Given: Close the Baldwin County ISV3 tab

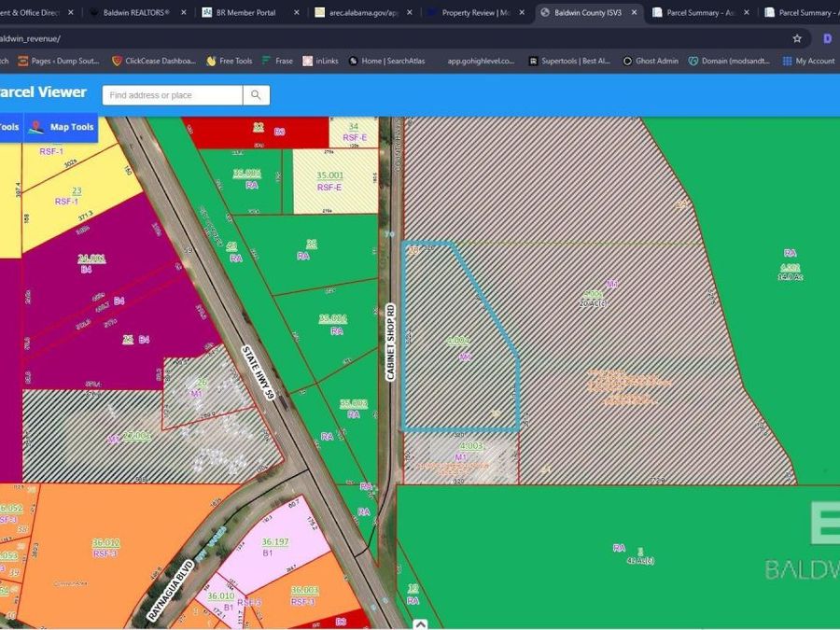Looking at the screenshot, I should click(x=635, y=12).
